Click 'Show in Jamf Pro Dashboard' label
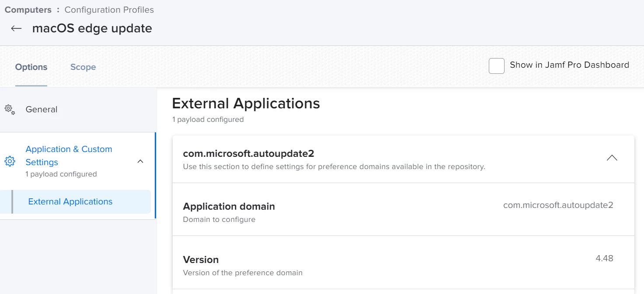 point(570,65)
